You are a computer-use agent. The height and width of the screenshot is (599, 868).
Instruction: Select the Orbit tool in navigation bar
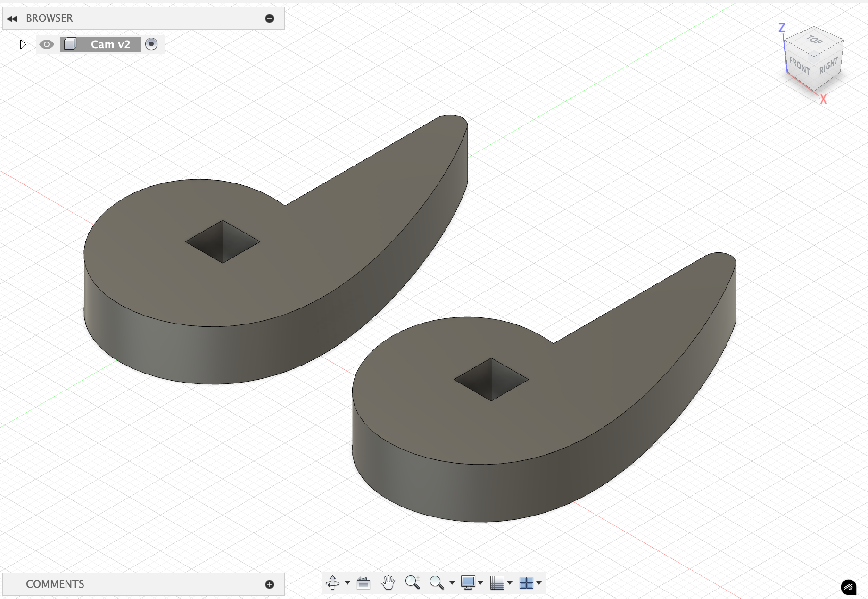click(x=332, y=583)
